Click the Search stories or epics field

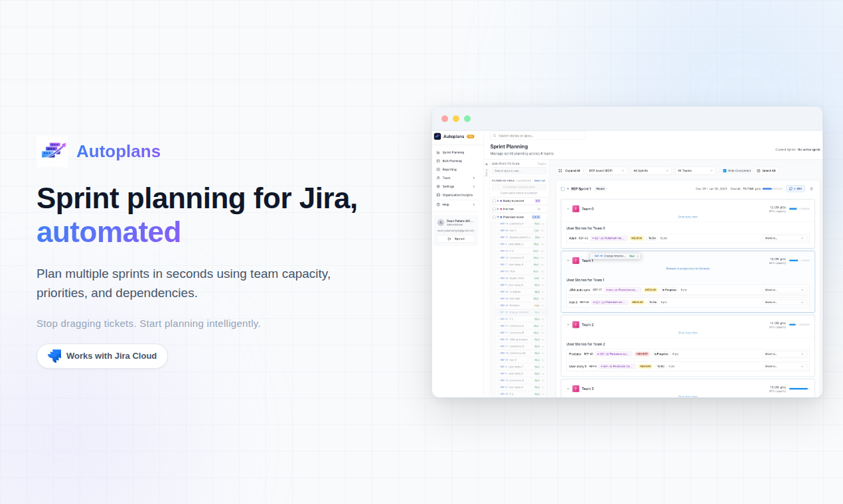point(538,135)
